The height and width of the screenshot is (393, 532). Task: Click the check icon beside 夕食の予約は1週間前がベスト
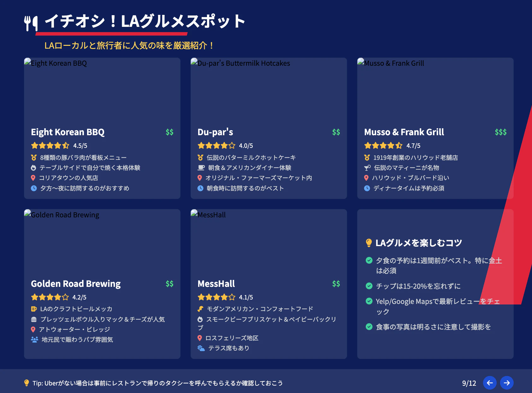click(369, 260)
